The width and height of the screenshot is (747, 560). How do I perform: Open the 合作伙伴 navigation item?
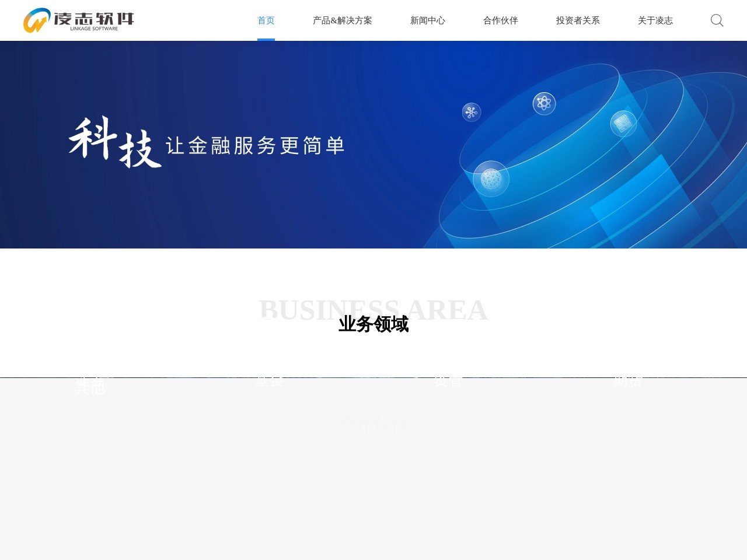click(x=500, y=20)
